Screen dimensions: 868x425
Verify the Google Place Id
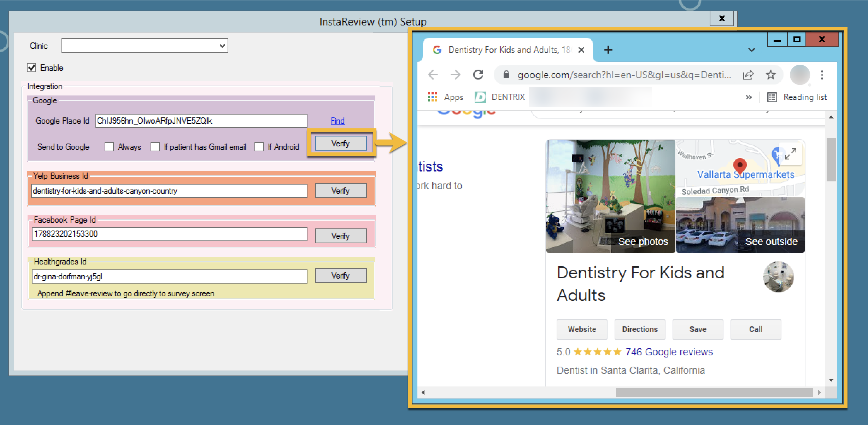tap(341, 143)
